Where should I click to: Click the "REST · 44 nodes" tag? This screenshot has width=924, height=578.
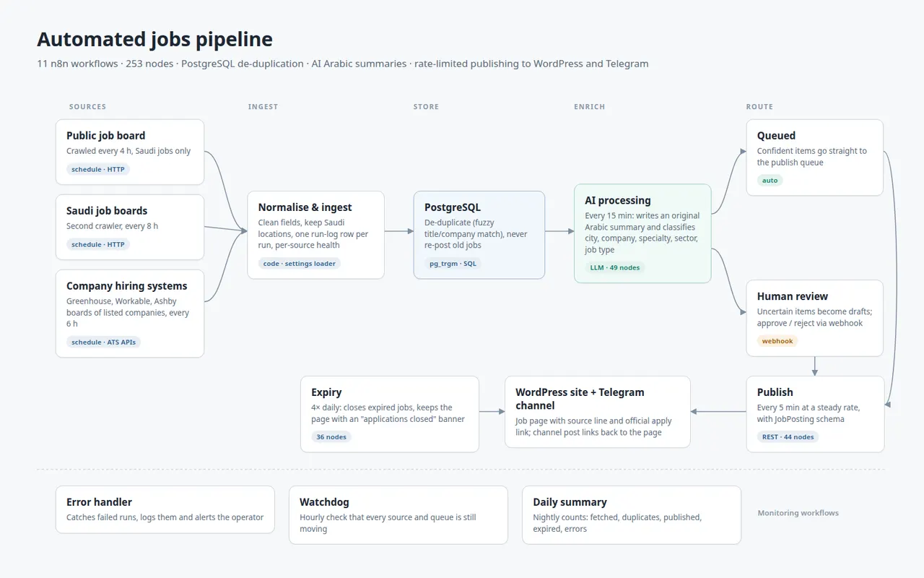(788, 437)
